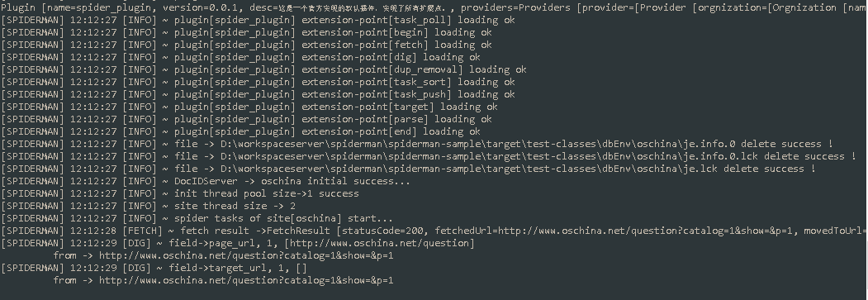Click the oschina\je.lck delete success line
This screenshot has width=868, height=300.
click(x=409, y=169)
